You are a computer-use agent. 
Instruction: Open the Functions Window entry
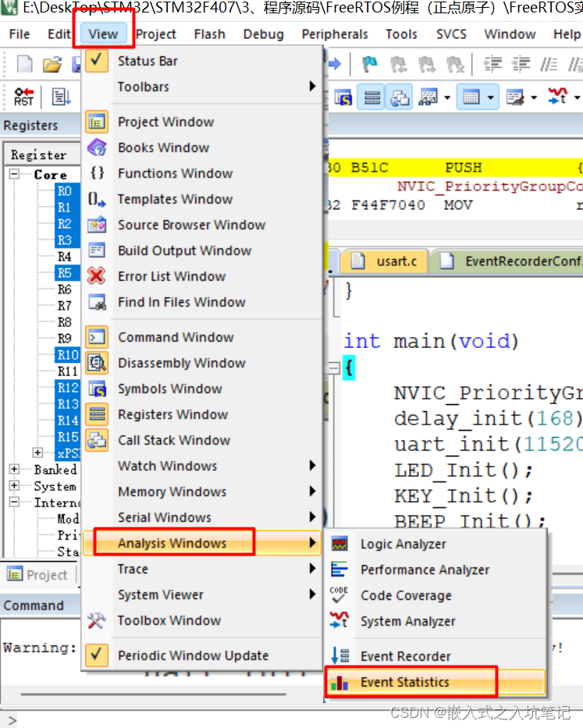click(x=202, y=174)
